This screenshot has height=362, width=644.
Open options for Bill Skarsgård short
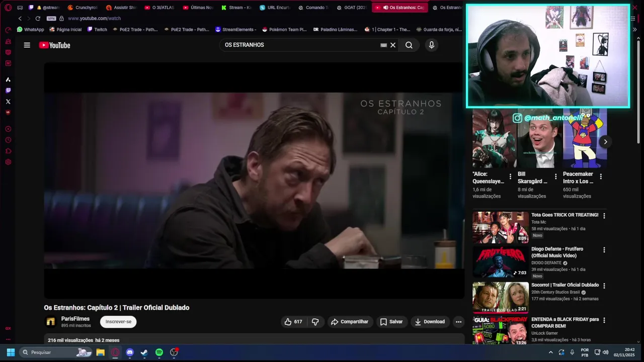click(x=555, y=176)
